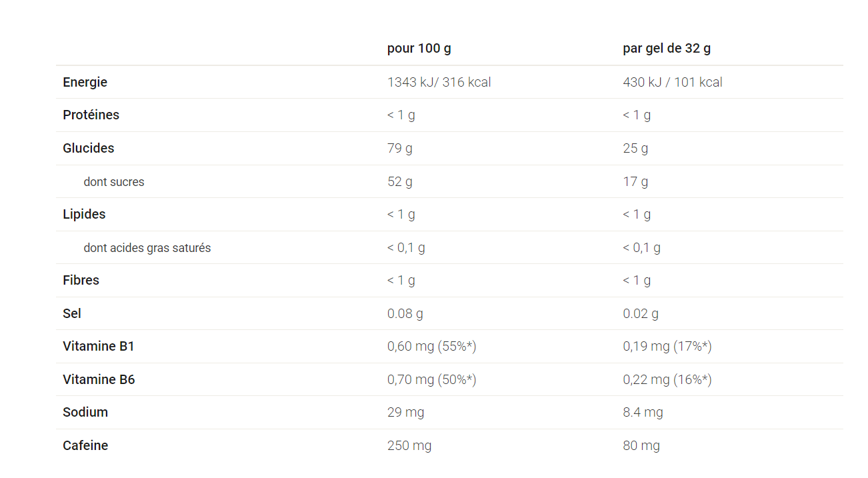The image size is (868, 478).
Task: Select the 'dont sucres' sub-row label
Action: pos(113,181)
